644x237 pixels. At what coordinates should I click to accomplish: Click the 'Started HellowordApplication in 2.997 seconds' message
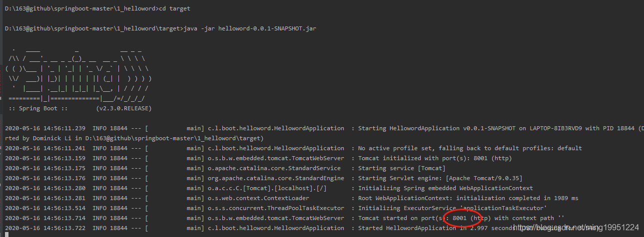[x=430, y=228]
